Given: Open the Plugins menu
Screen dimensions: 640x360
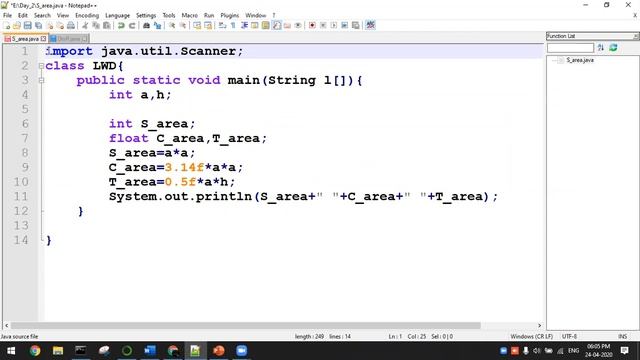Looking at the screenshot, I should [229, 16].
